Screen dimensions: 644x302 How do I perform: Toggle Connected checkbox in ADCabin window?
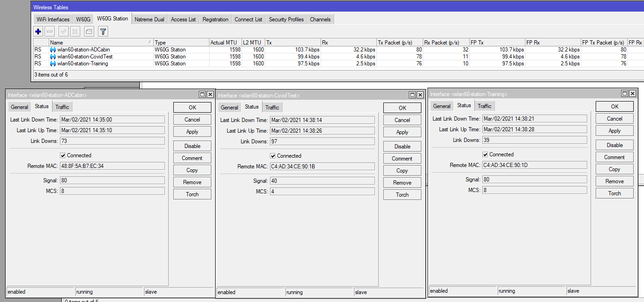pyautogui.click(x=63, y=155)
